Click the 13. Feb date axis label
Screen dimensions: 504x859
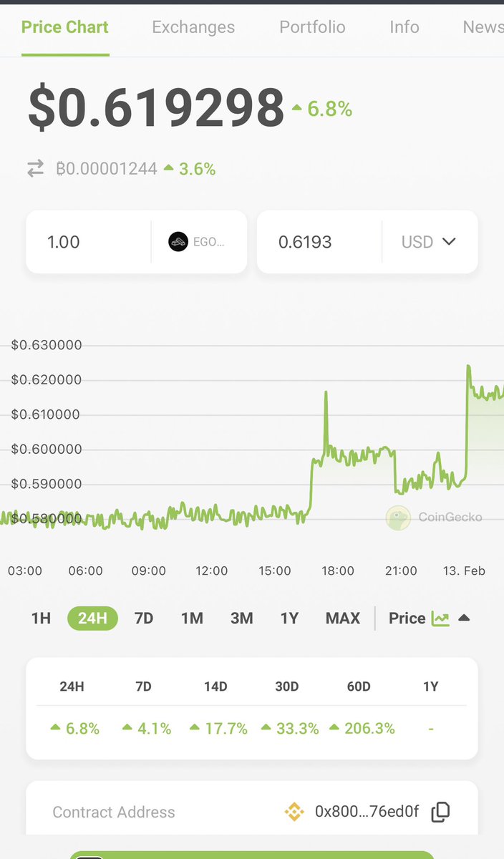pyautogui.click(x=464, y=571)
